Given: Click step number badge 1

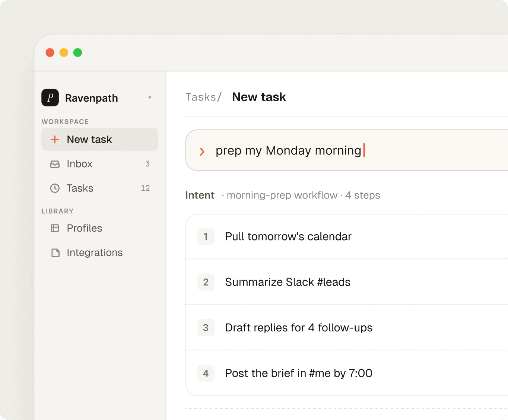Looking at the screenshot, I should pos(206,236).
